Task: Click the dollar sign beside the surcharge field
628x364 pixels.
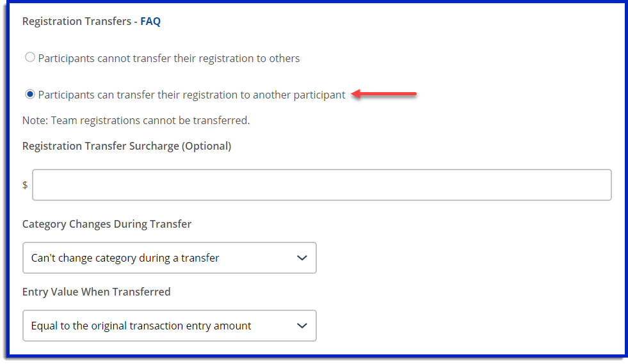Action: (25, 185)
